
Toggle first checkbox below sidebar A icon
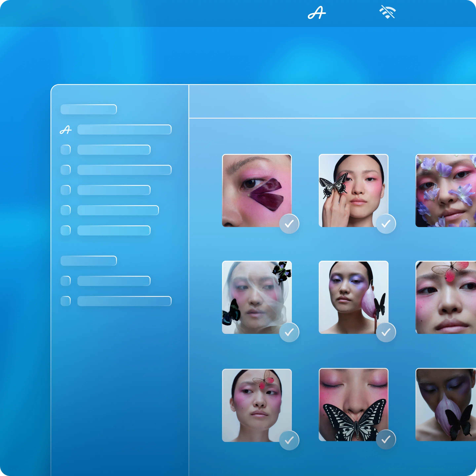[x=66, y=150]
